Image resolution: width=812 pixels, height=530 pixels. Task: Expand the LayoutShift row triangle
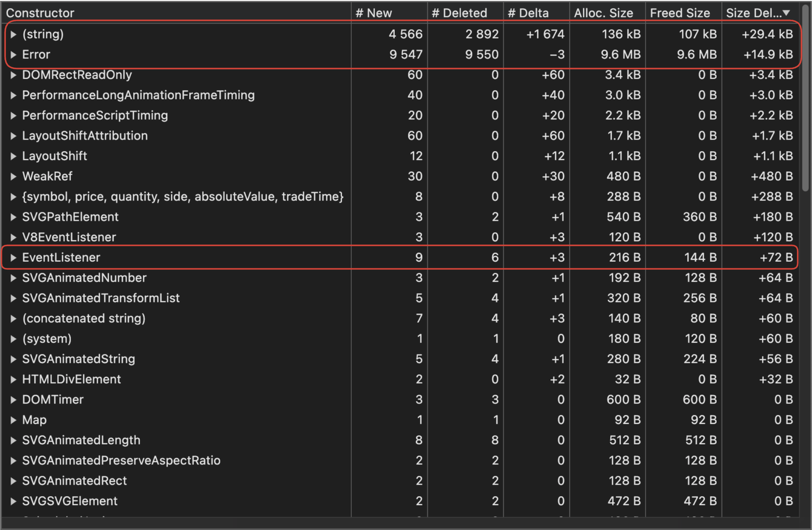pyautogui.click(x=13, y=156)
